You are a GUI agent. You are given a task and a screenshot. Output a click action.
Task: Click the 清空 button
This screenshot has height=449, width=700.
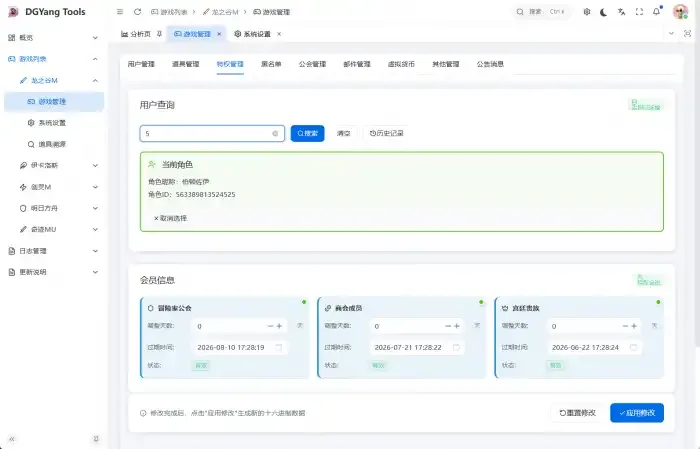[x=343, y=133]
